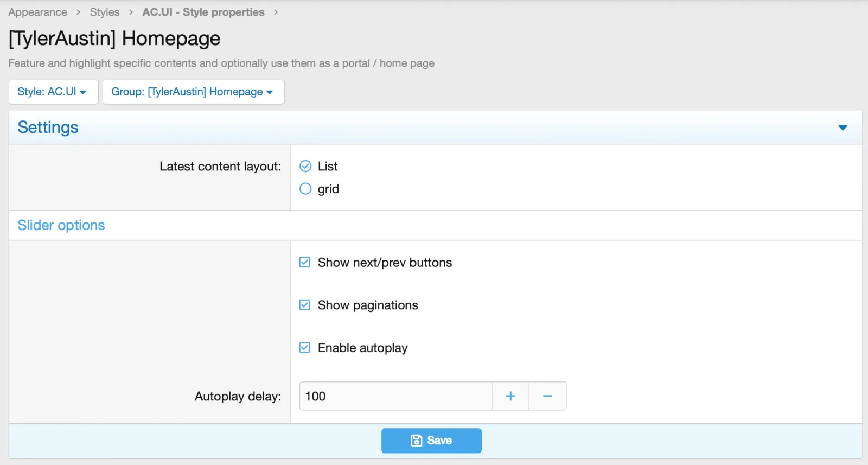
Task: Decrease autoplay delay with minus icon
Action: pyautogui.click(x=547, y=396)
